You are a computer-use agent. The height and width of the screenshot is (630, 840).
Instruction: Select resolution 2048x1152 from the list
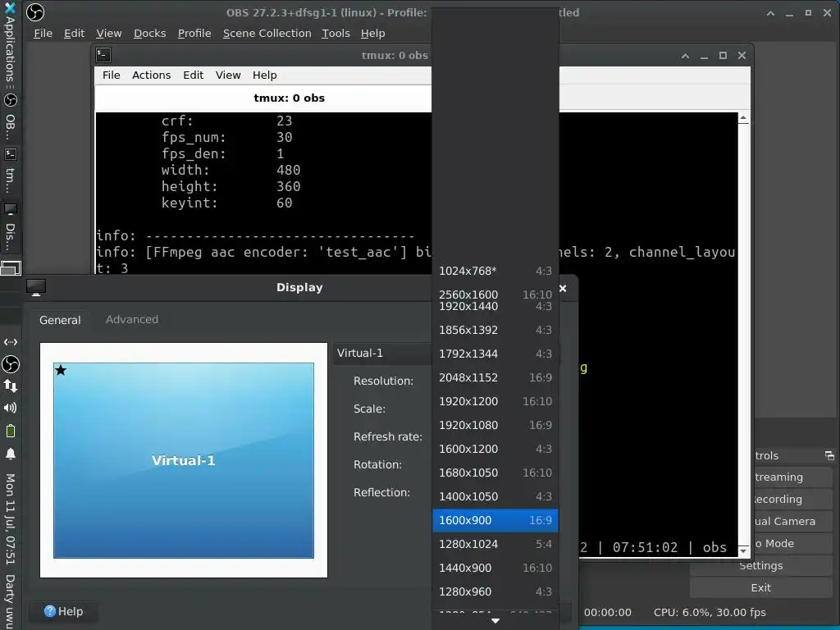[495, 377]
